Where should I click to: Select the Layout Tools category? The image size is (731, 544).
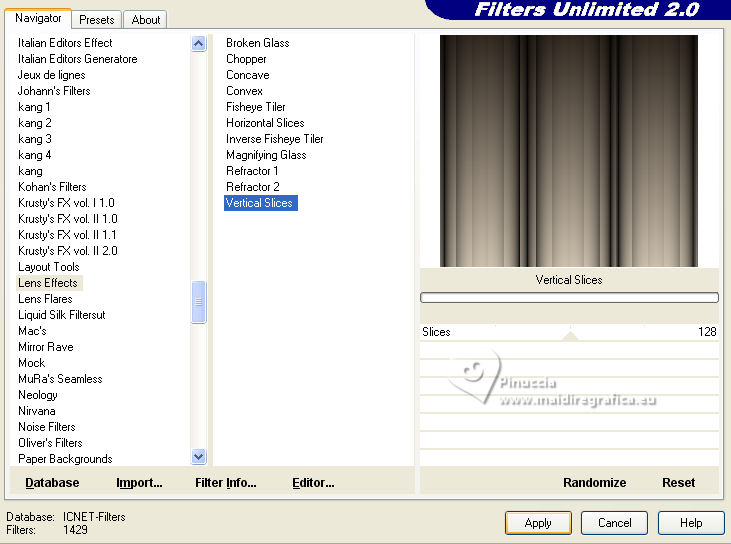48,267
